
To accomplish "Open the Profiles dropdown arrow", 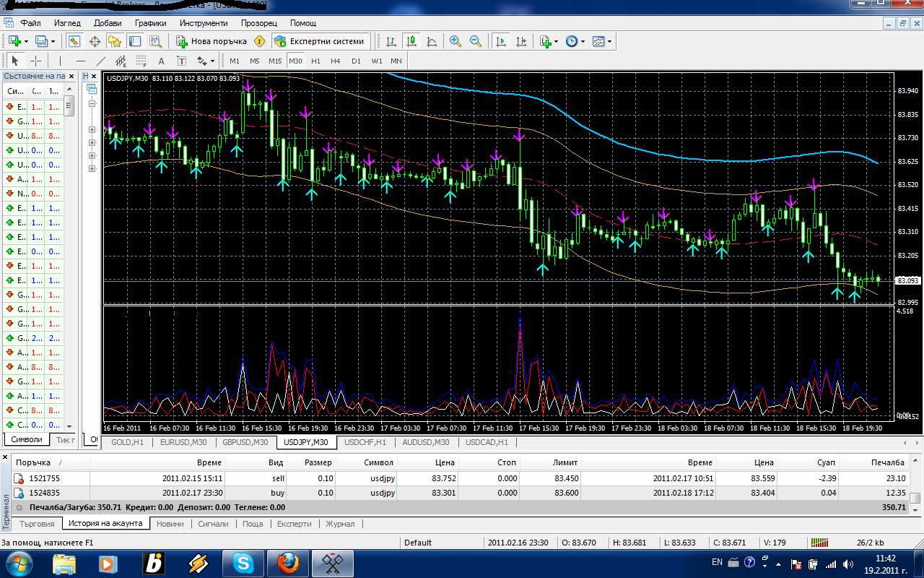I will click(53, 41).
